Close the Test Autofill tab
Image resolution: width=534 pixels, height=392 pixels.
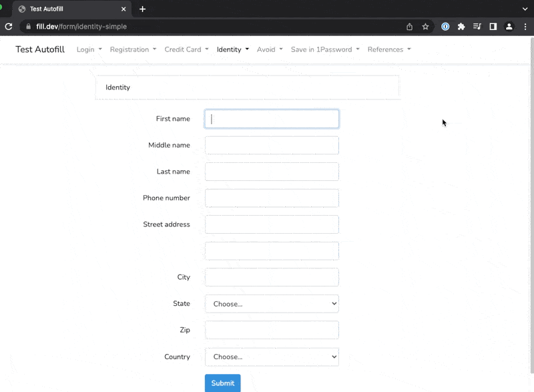(123, 9)
